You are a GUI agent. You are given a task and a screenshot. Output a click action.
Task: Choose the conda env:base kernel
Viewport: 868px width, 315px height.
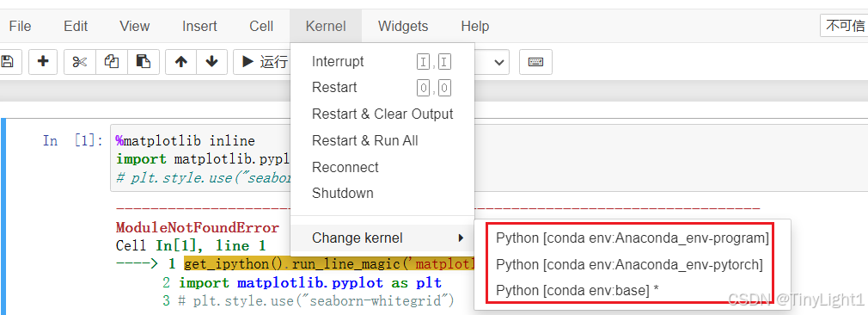click(x=578, y=290)
